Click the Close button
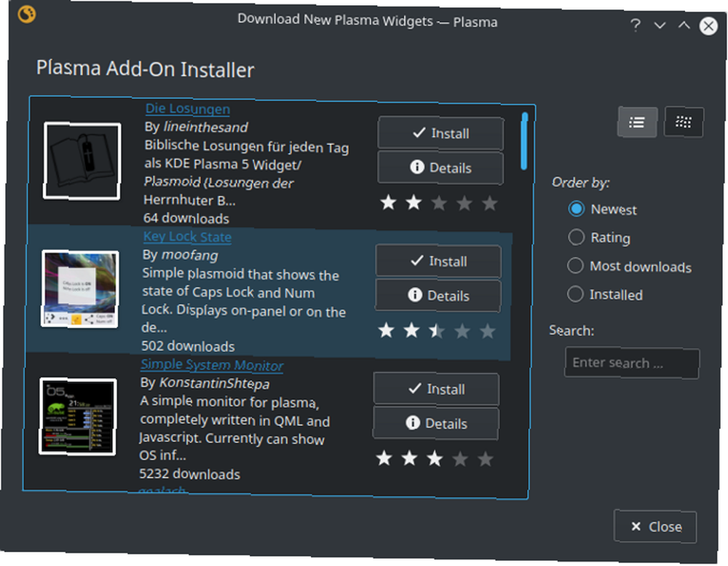728x566 pixels. pyautogui.click(x=655, y=527)
